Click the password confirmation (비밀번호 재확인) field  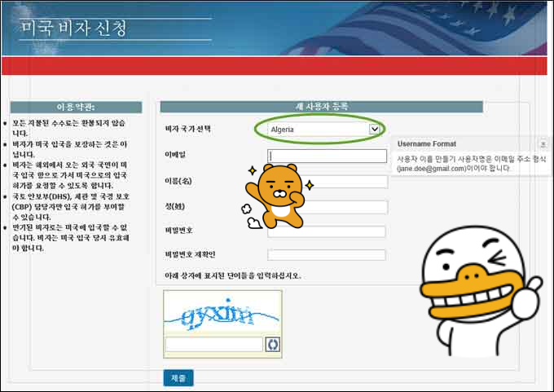tap(327, 255)
